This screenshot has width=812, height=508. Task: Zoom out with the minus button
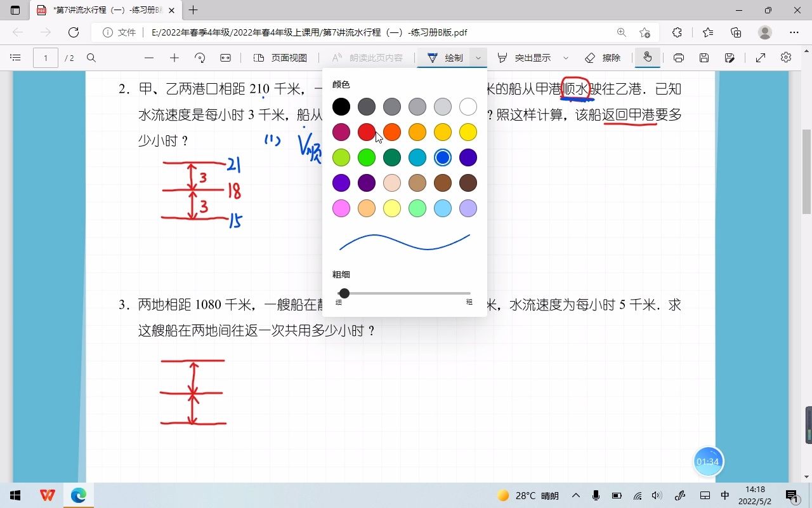pyautogui.click(x=149, y=58)
